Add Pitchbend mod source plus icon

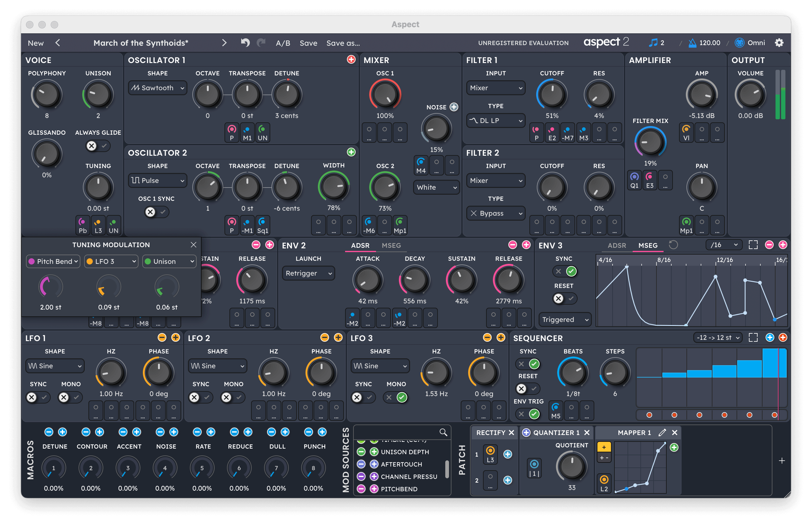374,488
